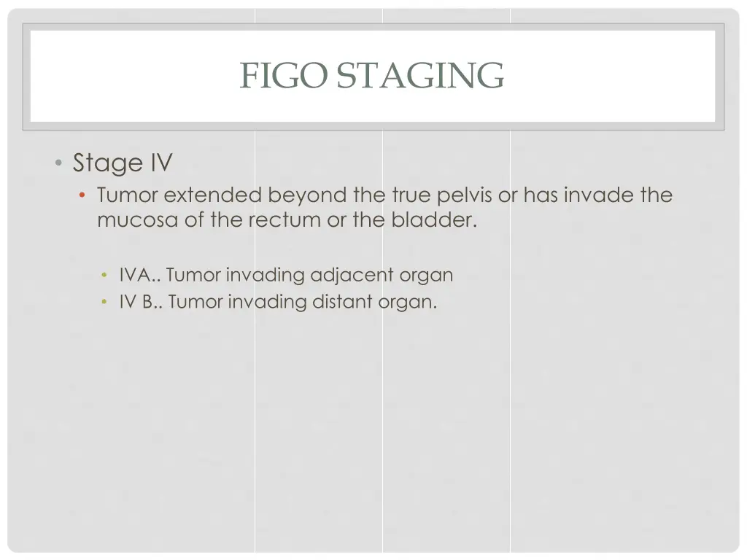Click the word extended in Tumor line

[212, 195]
